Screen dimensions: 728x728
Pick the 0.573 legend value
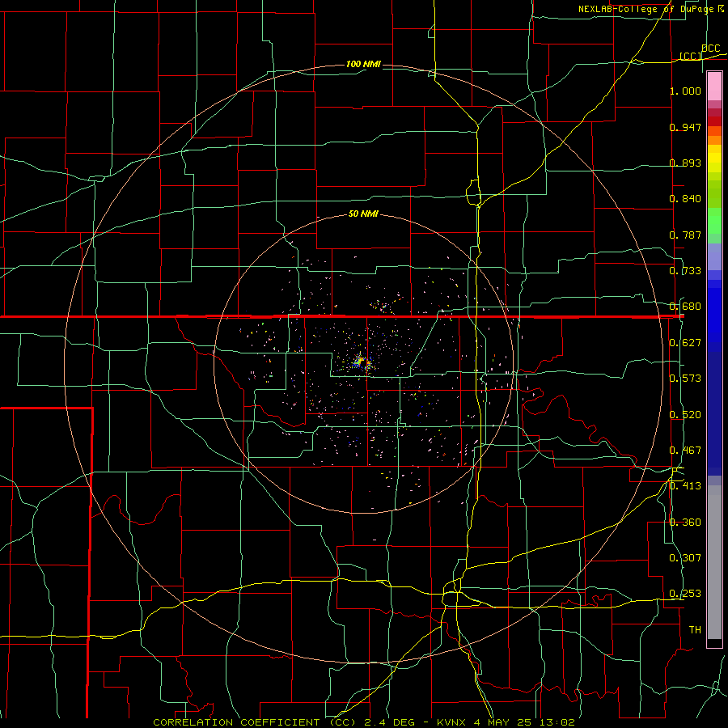pyautogui.click(x=685, y=379)
